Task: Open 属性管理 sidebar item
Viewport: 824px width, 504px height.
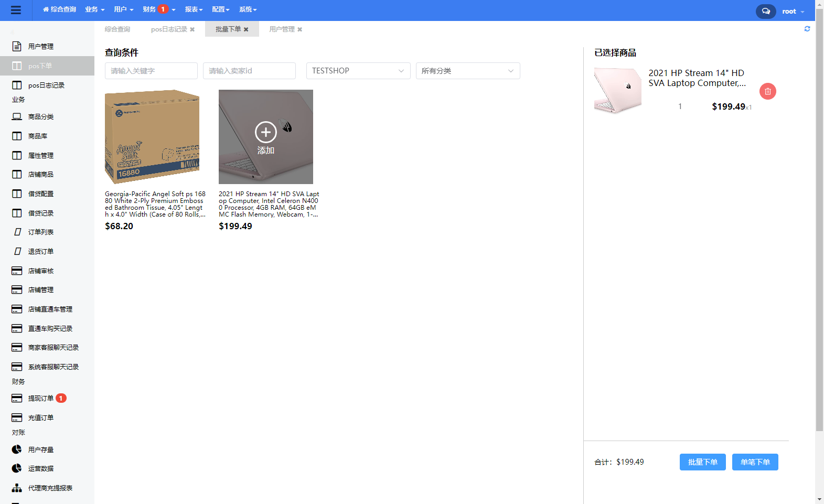Action: coord(47,155)
